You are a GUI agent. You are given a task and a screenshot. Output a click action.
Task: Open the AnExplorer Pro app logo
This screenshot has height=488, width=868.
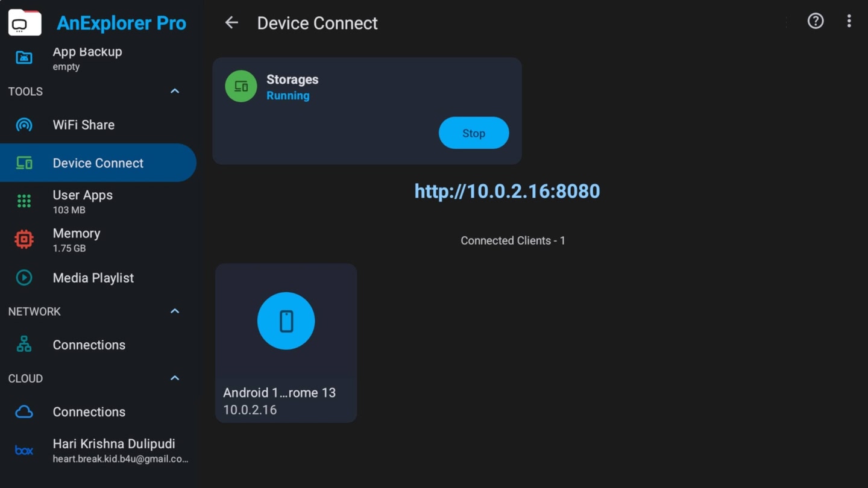click(24, 22)
